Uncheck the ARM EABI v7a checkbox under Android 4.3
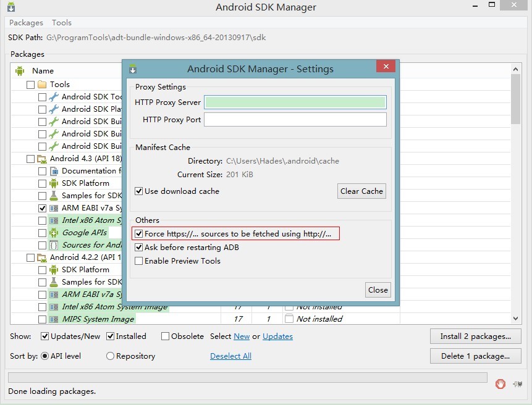 tap(43, 208)
